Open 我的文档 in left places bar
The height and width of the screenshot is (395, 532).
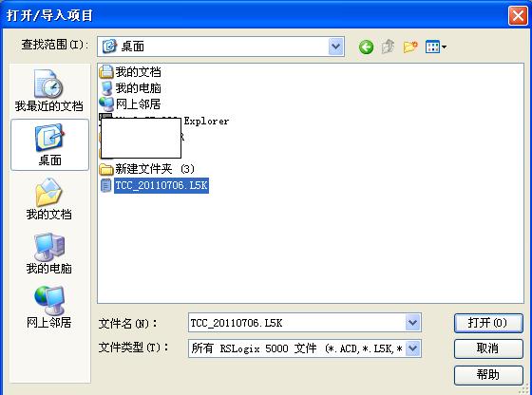point(49,199)
